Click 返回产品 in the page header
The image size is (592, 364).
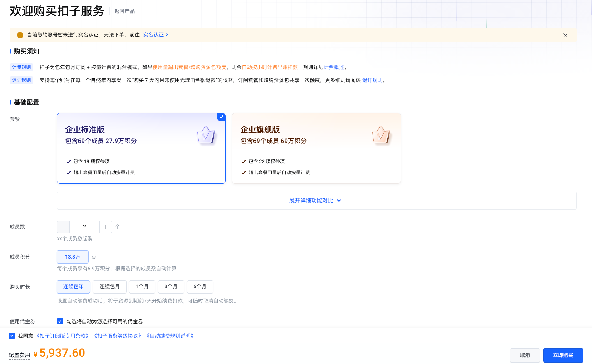(124, 11)
